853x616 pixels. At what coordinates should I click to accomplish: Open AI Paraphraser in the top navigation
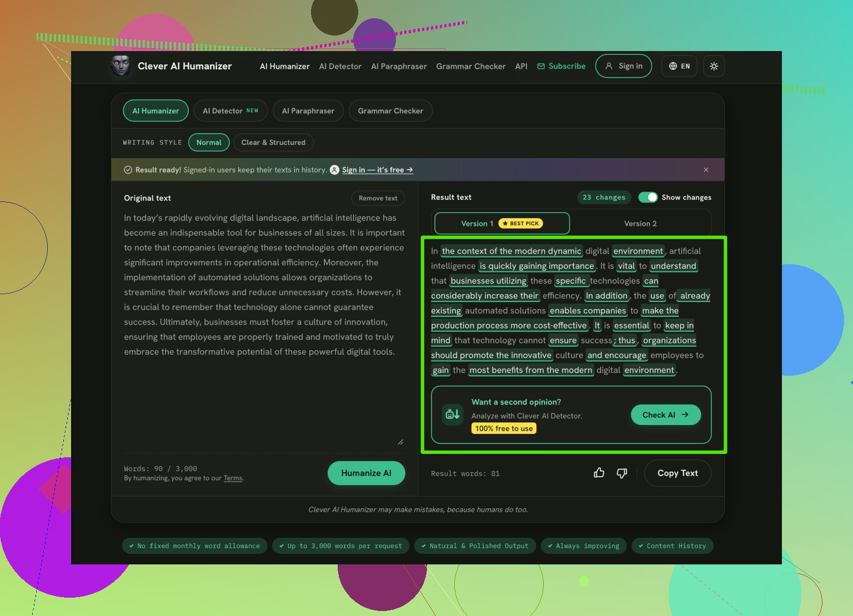click(x=399, y=66)
